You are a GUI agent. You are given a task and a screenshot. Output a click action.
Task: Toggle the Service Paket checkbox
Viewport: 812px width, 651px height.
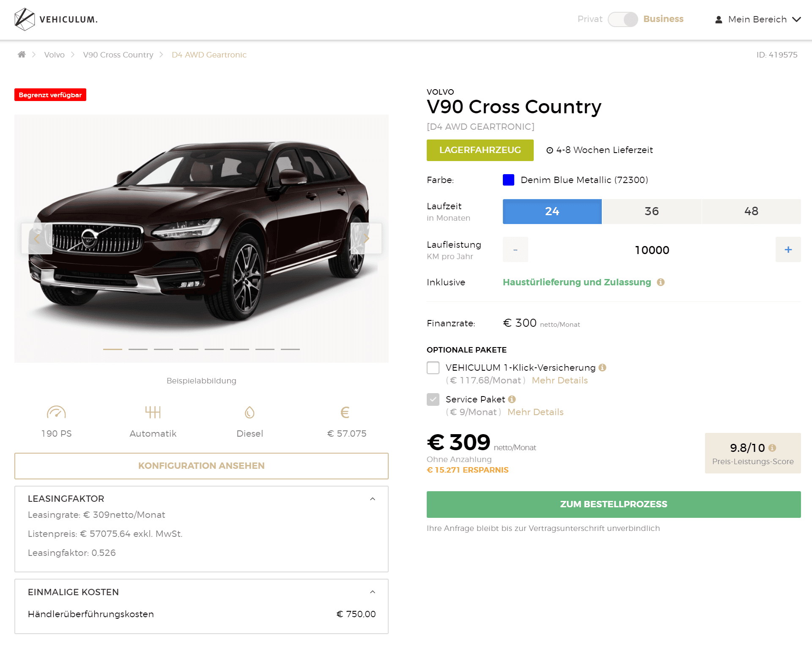click(433, 399)
